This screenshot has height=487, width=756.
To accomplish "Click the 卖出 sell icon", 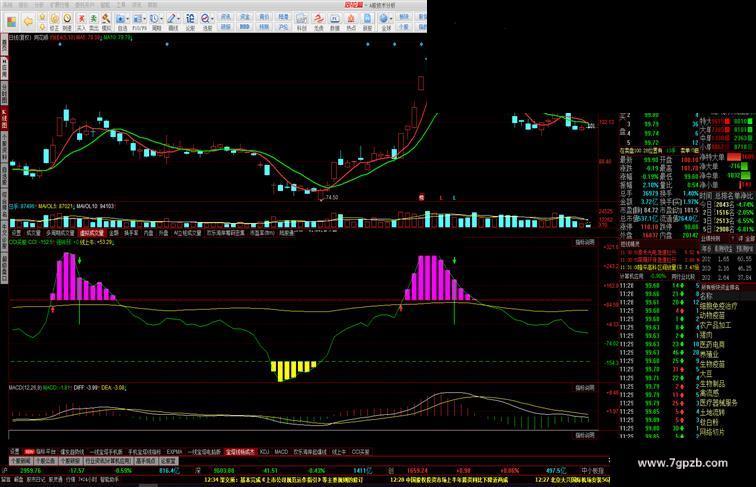I will pos(94,21).
